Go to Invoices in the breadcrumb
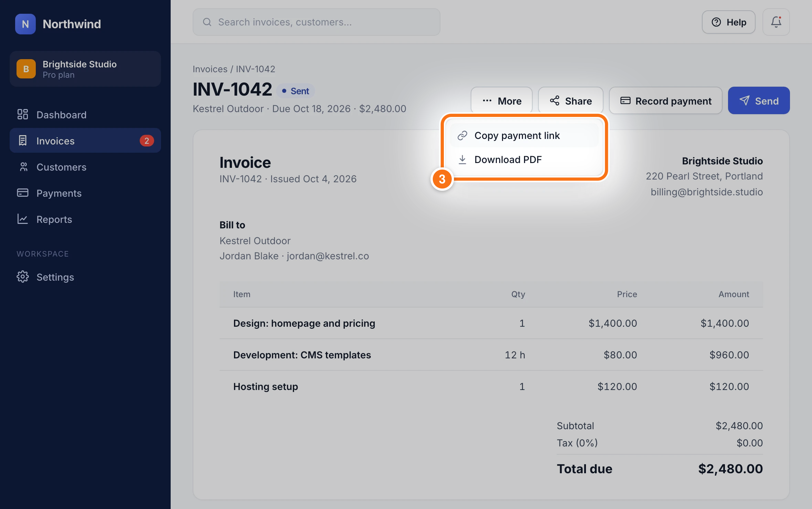Viewport: 812px width, 509px height. (210, 69)
